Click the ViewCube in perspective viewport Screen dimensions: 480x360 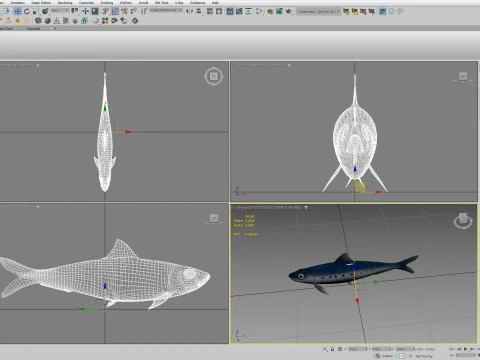[463, 220]
